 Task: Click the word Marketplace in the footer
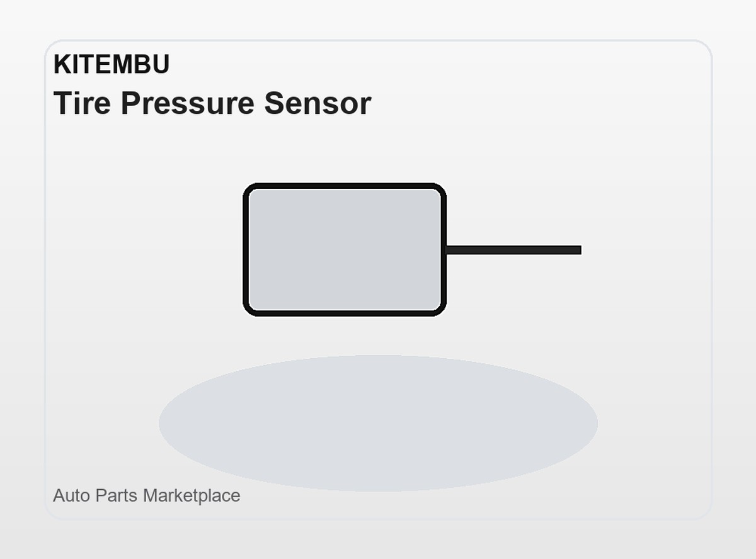(192, 495)
